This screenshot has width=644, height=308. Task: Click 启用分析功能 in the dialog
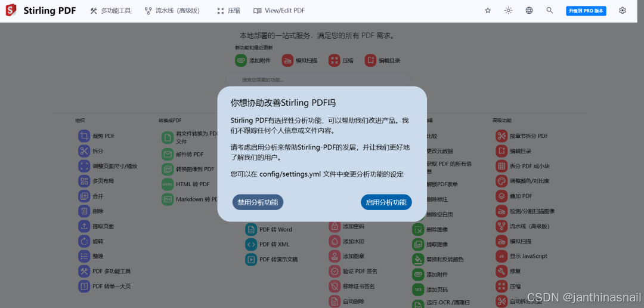[x=386, y=202]
